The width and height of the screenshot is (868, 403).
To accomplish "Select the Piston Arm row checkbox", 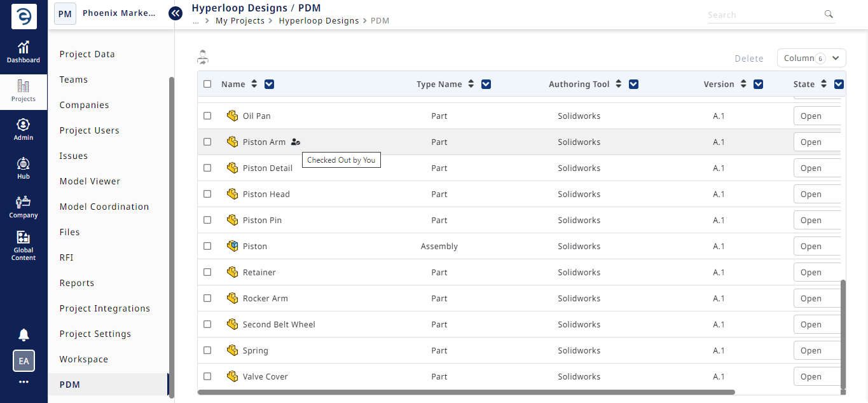I will click(x=207, y=142).
